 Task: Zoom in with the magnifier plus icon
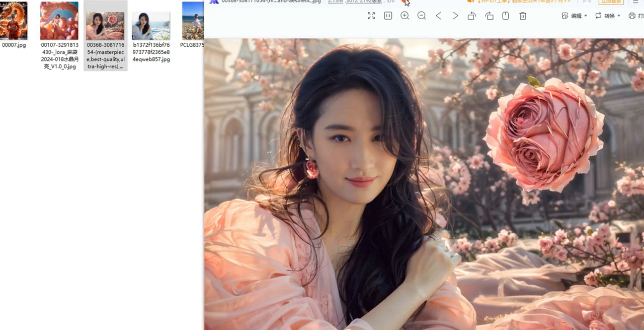(x=405, y=16)
